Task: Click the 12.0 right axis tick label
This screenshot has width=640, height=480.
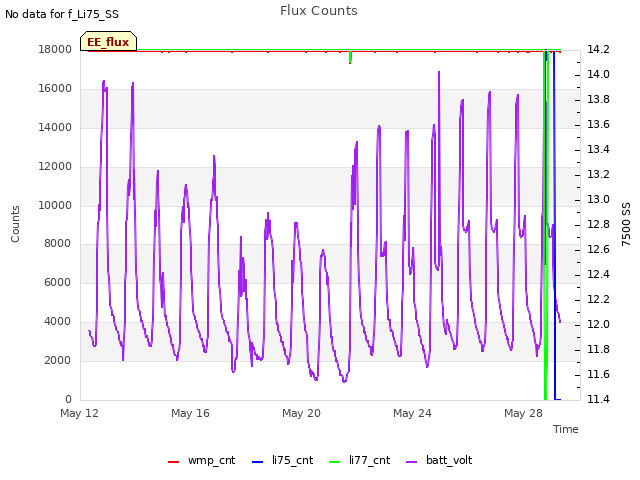Action: click(598, 324)
